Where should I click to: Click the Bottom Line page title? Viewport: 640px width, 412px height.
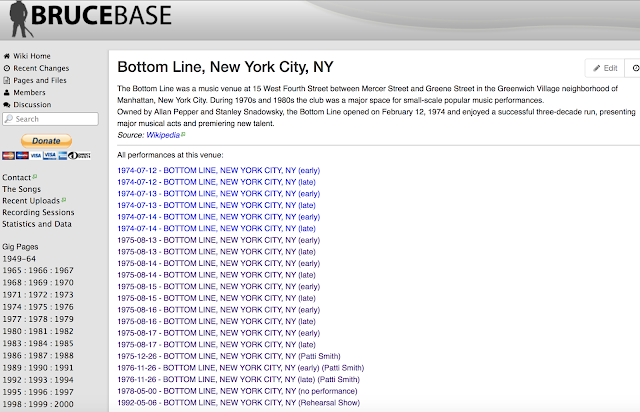[x=225, y=67]
